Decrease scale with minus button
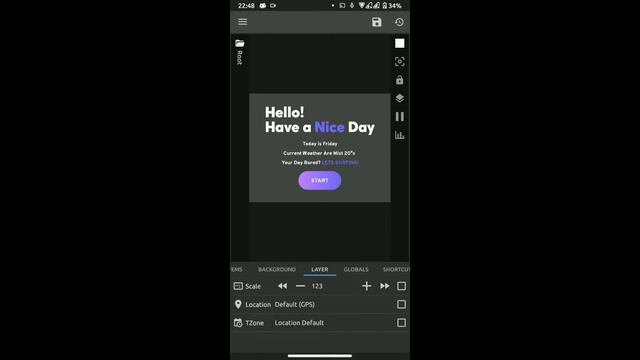 pos(300,286)
